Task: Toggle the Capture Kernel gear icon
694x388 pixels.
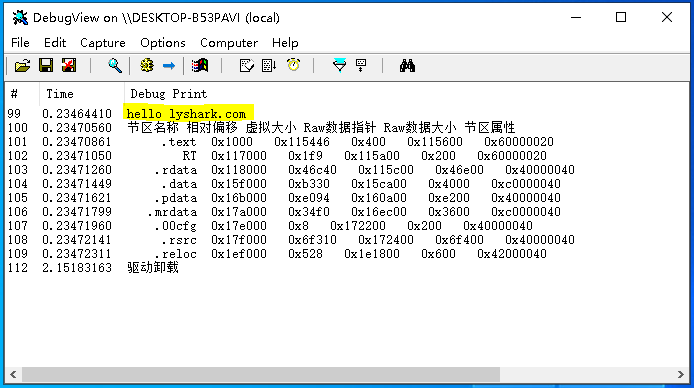Action: click(147, 66)
